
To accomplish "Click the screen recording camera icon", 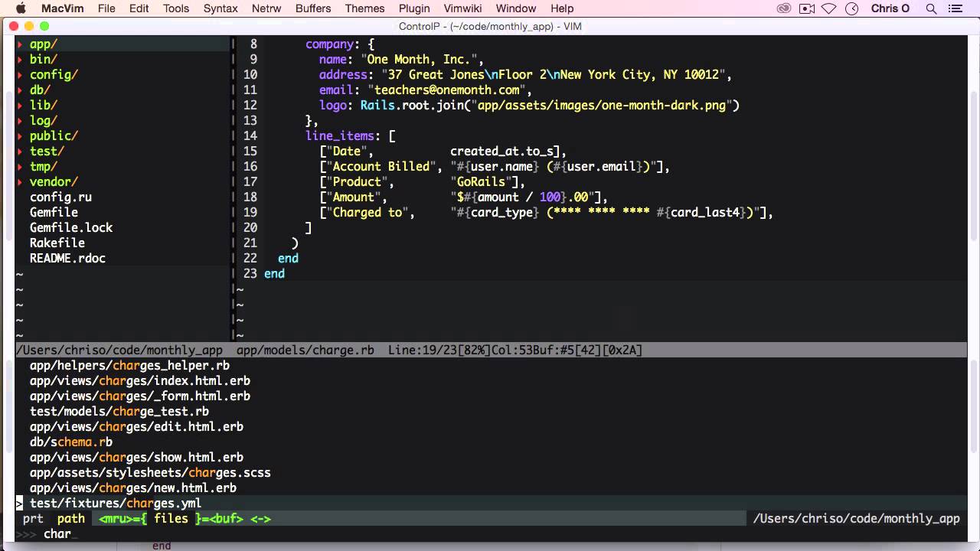I will (806, 8).
